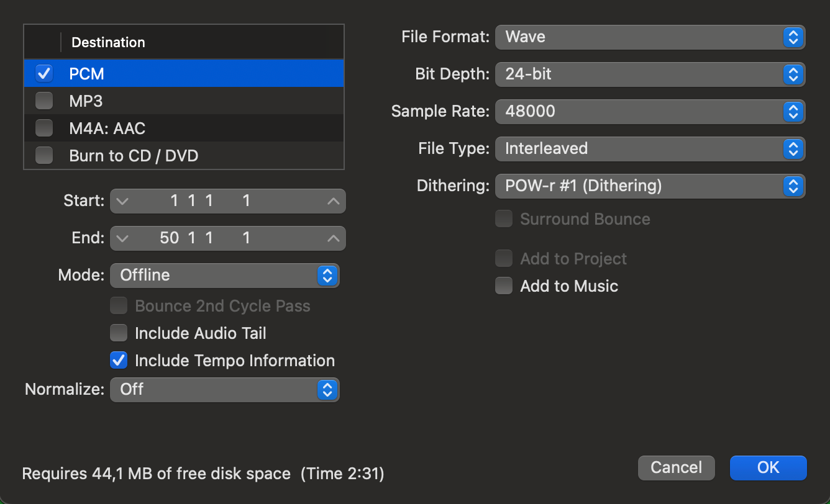Click the dimmed Add to Project checkbox
Image resolution: width=830 pixels, height=504 pixels.
tap(504, 259)
